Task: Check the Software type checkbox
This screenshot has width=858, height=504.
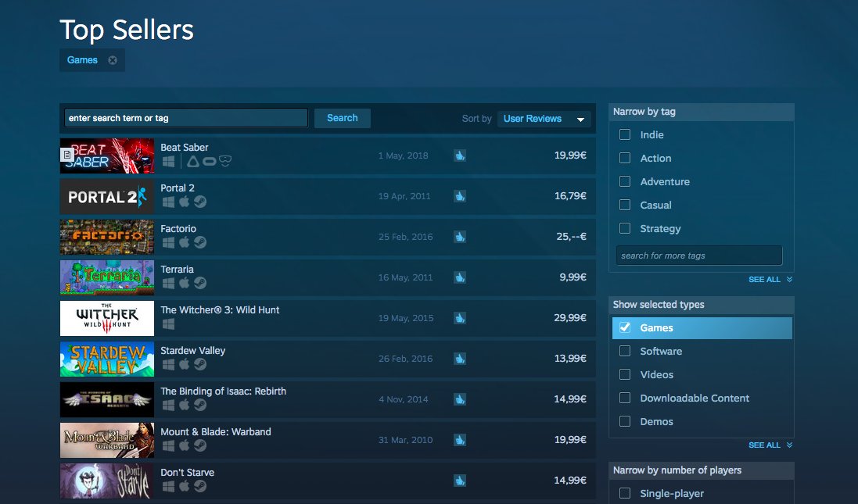Action: pyautogui.click(x=625, y=351)
